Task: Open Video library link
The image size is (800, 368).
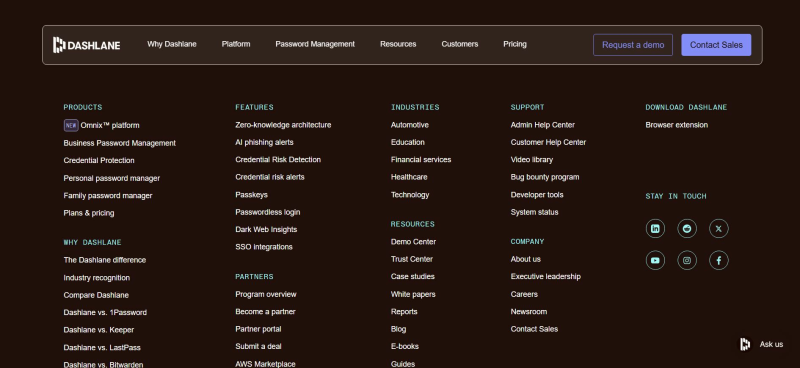Action: tap(532, 160)
